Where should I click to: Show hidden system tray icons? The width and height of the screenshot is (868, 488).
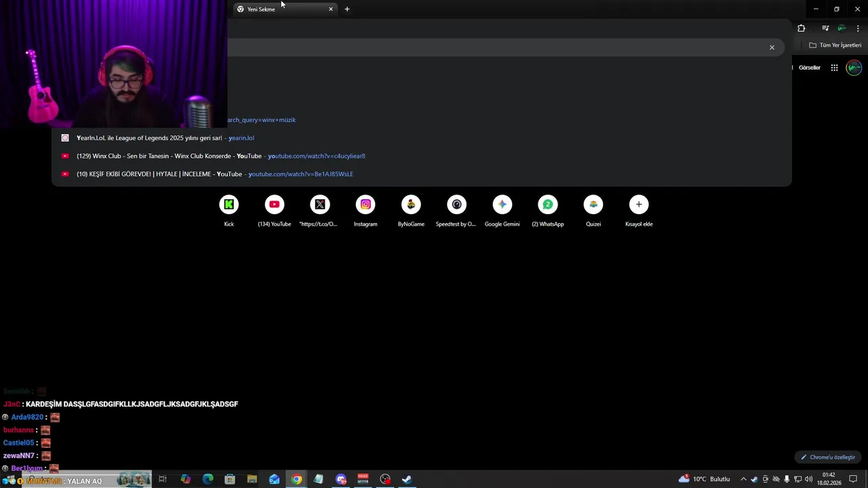coord(743,479)
